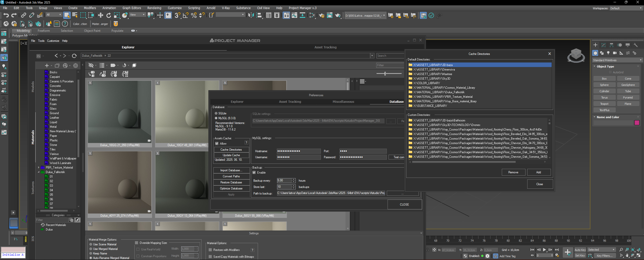Click the Dulux_10GG 21_050 material thumbnail
Image resolution: width=644 pixels, height=260 pixels.
pyautogui.click(x=120, y=112)
